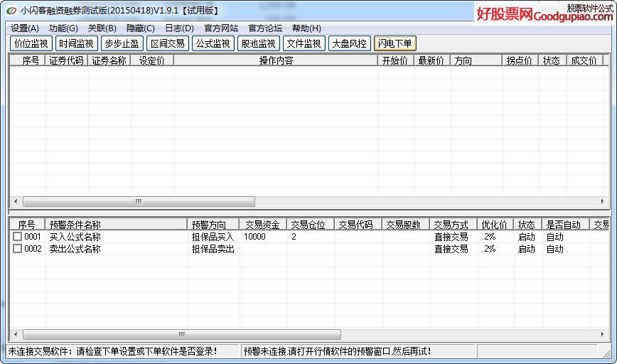Screen dimensions: 617x364
Task: Click the 是否自动 column header
Action: [x=565, y=225]
